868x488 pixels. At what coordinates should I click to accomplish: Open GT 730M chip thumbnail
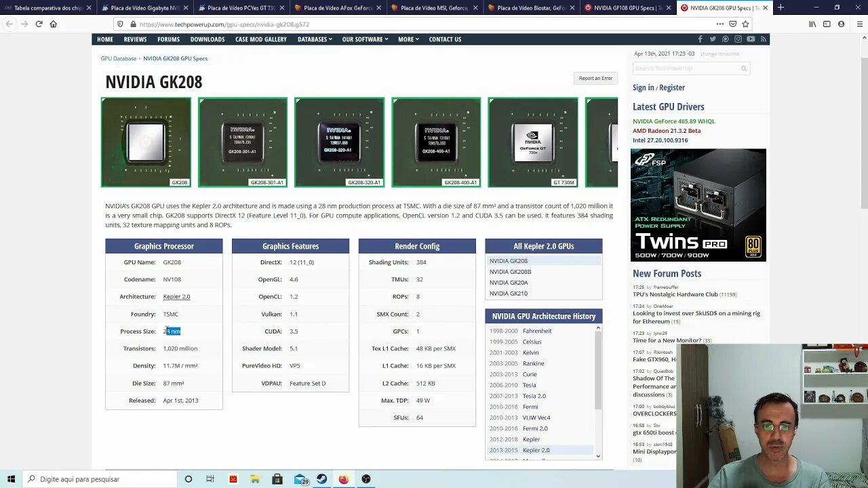533,142
